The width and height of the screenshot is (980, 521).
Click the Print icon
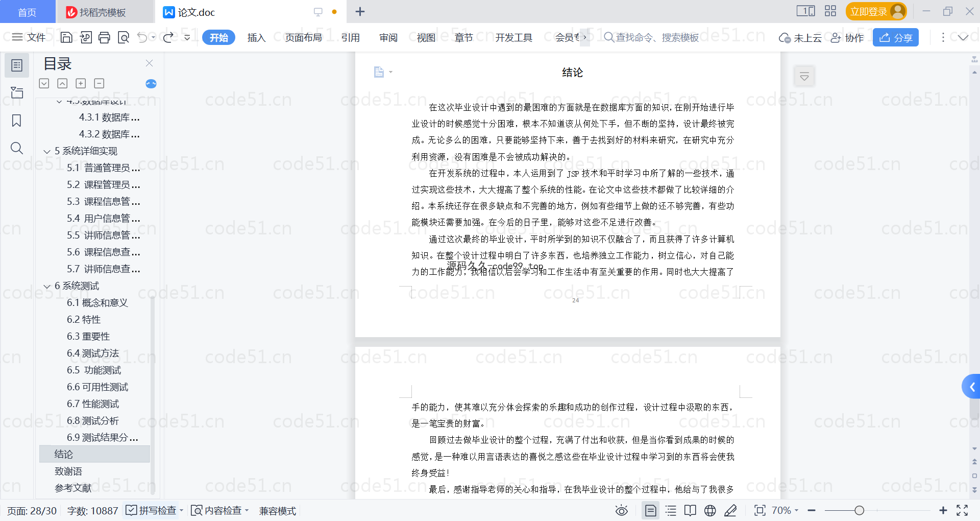click(105, 37)
